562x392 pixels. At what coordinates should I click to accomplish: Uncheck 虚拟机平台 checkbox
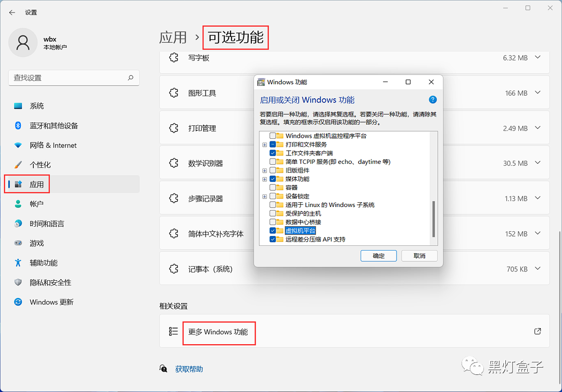point(273,230)
